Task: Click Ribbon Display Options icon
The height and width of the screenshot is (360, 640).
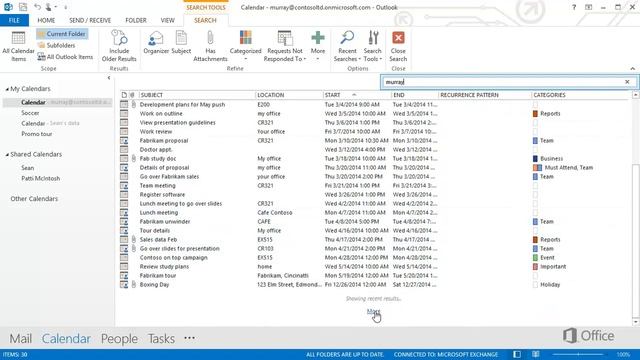Action: point(588,7)
